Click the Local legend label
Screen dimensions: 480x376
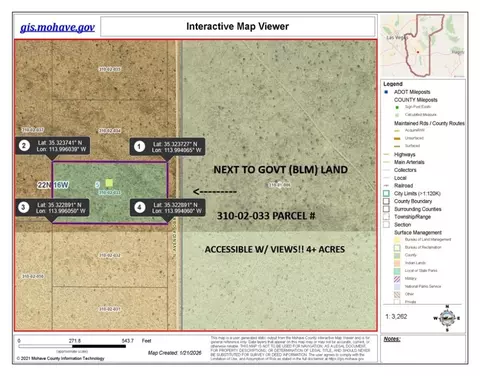tap(400, 178)
